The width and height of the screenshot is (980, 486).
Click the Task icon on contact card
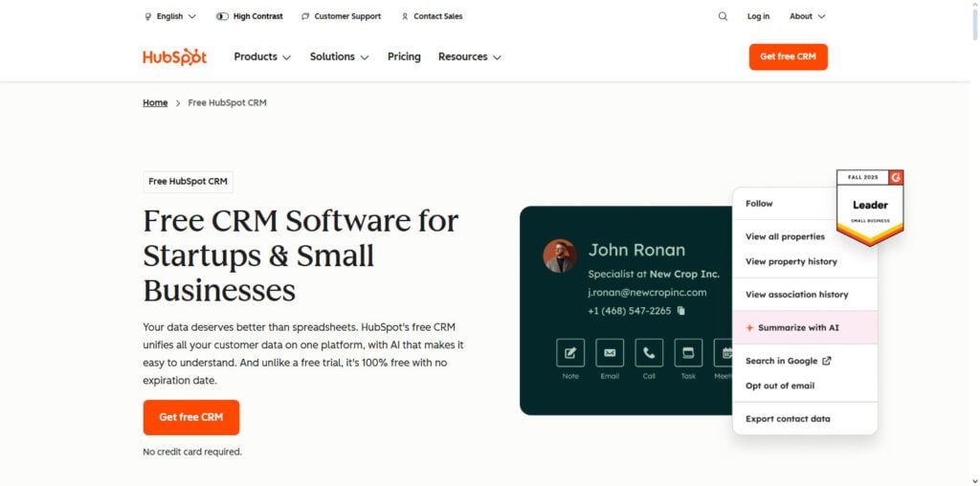pos(688,353)
